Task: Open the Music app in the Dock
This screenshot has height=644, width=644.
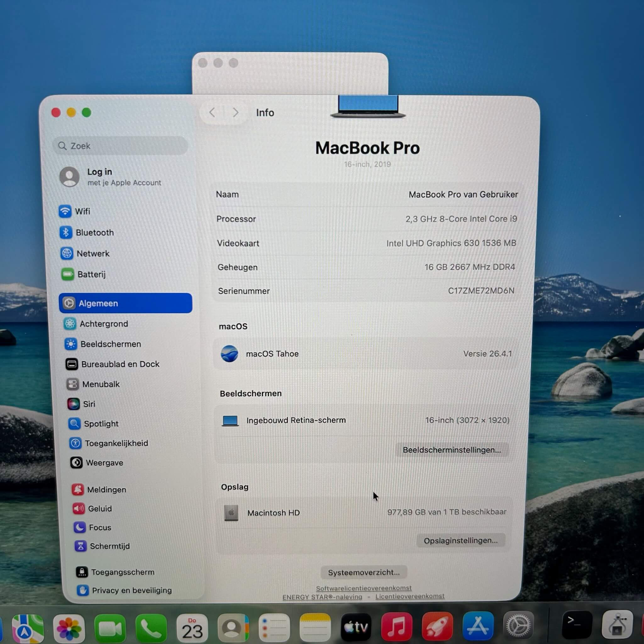Action: click(396, 627)
